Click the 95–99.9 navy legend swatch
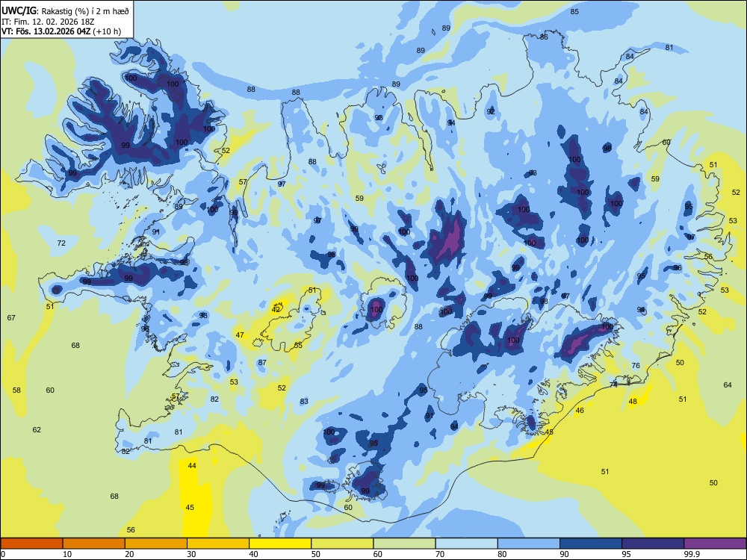The width and height of the screenshot is (747, 560). pyautogui.click(x=653, y=544)
